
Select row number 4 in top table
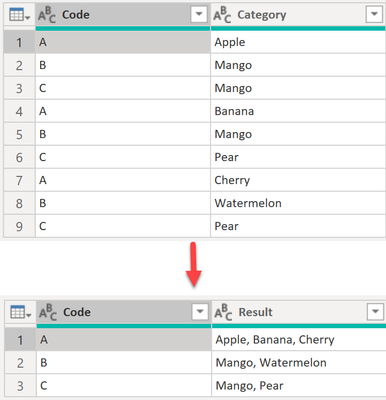tap(19, 111)
